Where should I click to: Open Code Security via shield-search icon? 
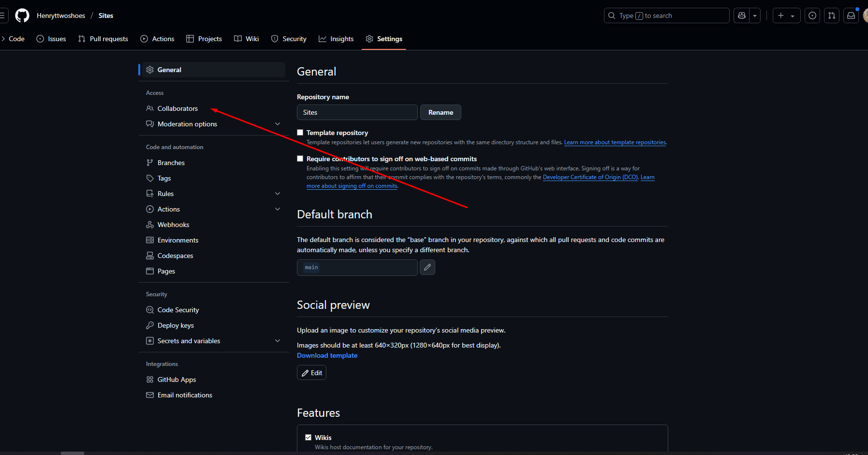click(150, 310)
